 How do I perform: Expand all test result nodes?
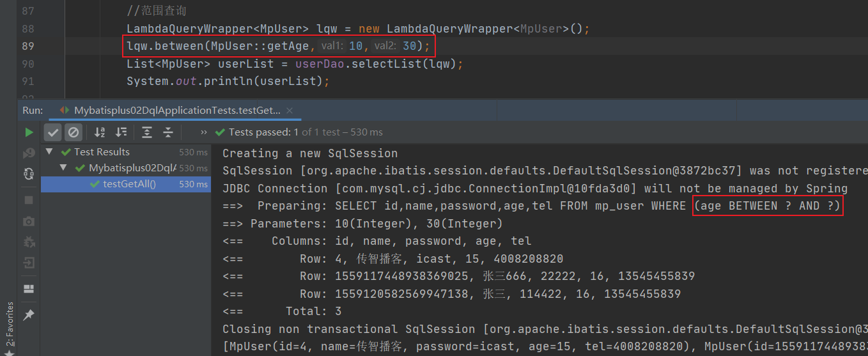coord(147,132)
